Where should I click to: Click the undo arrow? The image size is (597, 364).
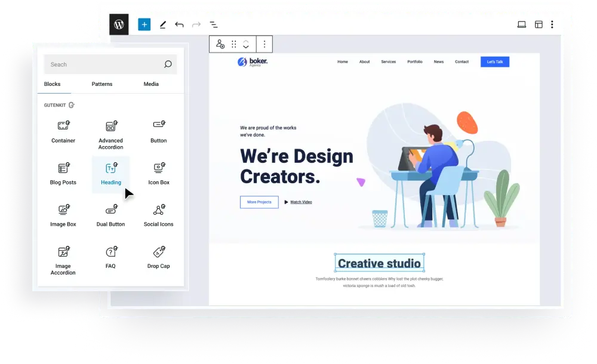pos(179,24)
